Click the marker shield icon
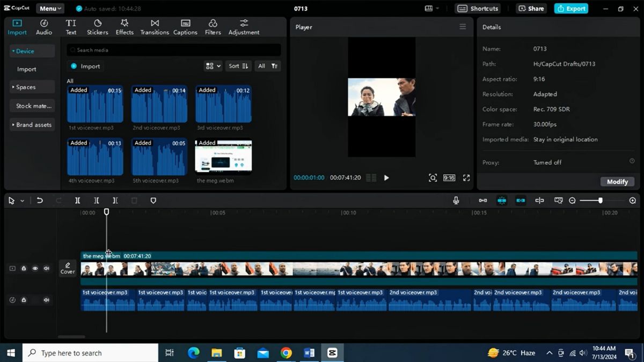The image size is (644, 362). tap(153, 201)
